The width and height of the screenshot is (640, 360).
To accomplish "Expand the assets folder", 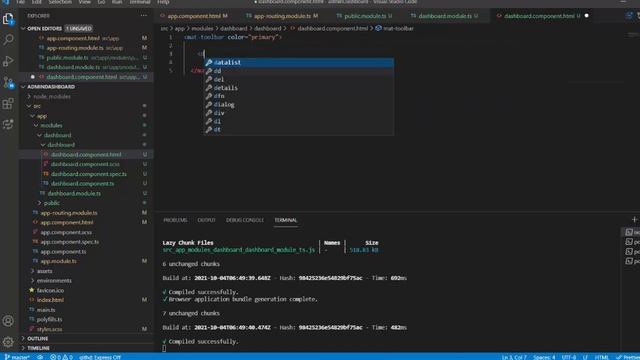I will pyautogui.click(x=44, y=271).
